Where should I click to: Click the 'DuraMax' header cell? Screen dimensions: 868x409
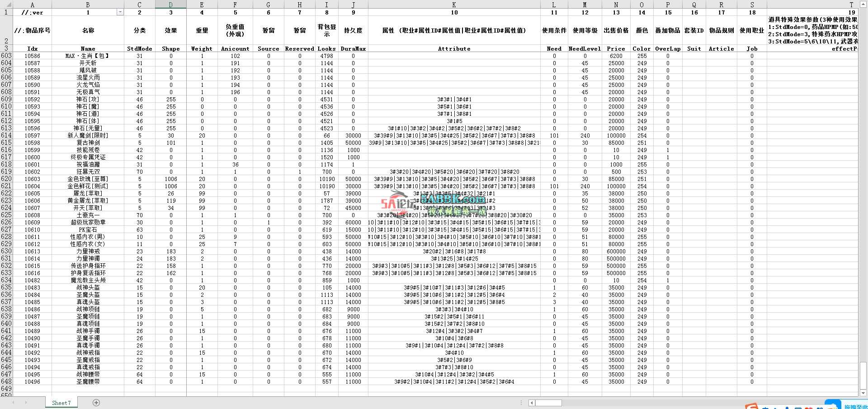tap(353, 48)
